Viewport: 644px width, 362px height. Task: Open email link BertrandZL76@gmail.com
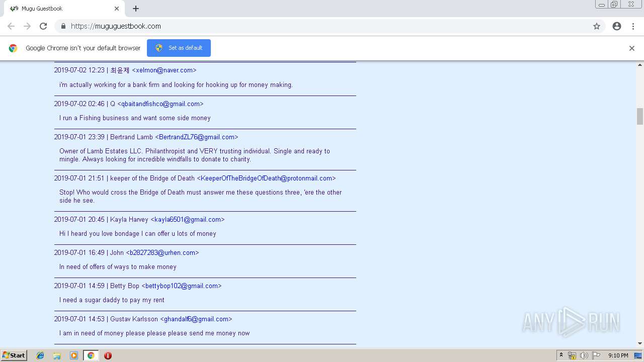tap(197, 137)
